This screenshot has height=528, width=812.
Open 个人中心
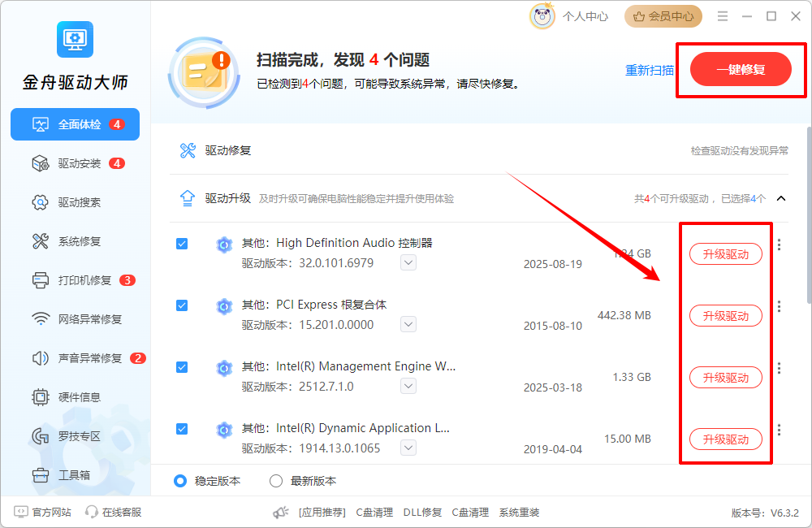(x=585, y=16)
